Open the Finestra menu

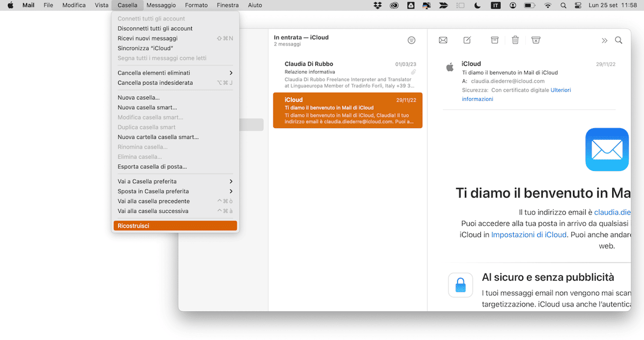228,5
